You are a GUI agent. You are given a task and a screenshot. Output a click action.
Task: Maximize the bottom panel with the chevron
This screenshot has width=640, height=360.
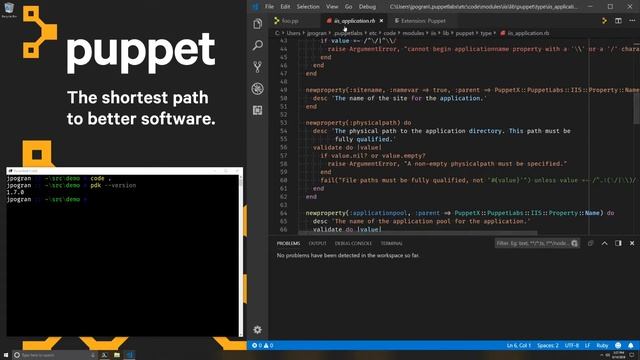coord(604,243)
